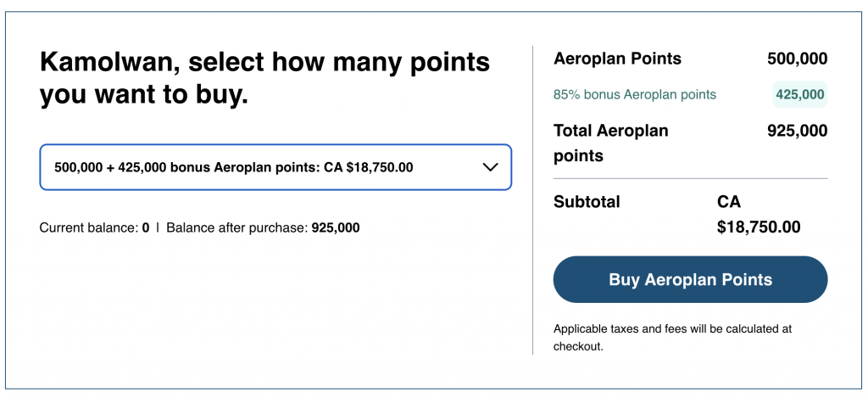This screenshot has height=398, width=868.
Task: Click the 925,000 total points value
Action: (797, 131)
